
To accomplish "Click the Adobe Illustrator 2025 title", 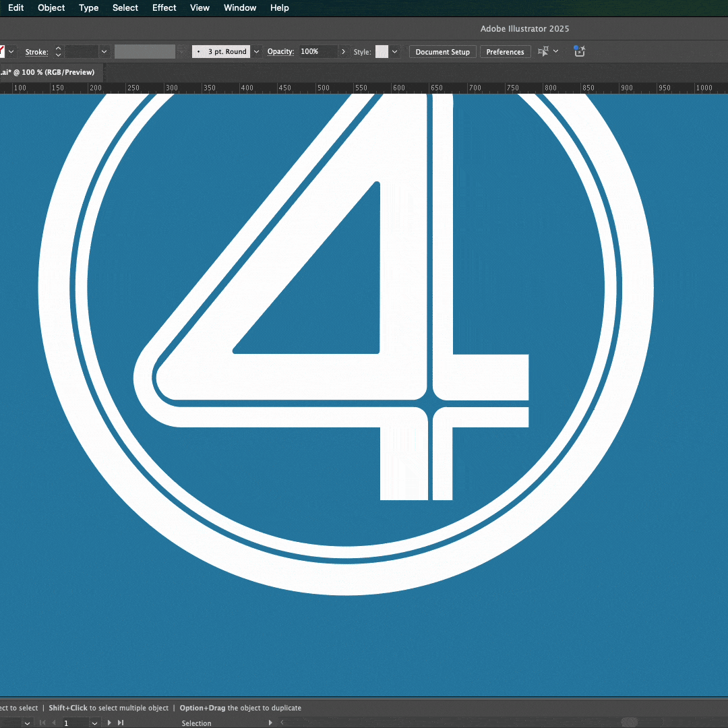I will coord(524,29).
